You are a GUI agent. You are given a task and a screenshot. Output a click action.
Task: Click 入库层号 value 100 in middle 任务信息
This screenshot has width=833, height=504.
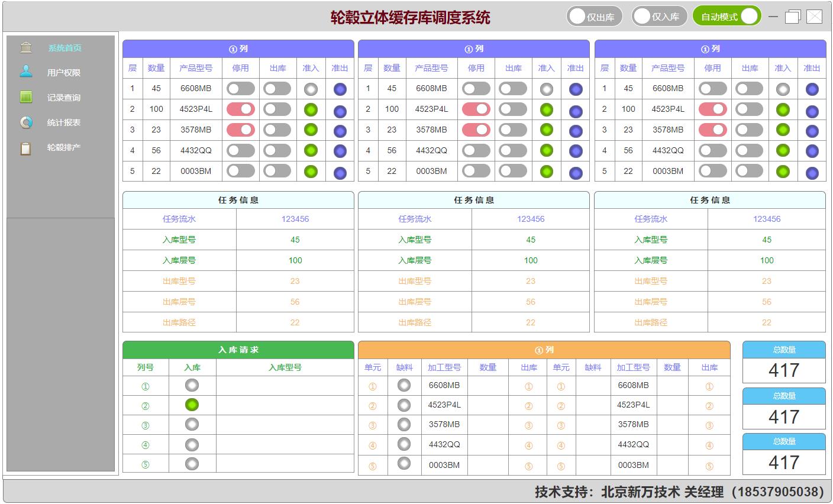[x=531, y=260]
